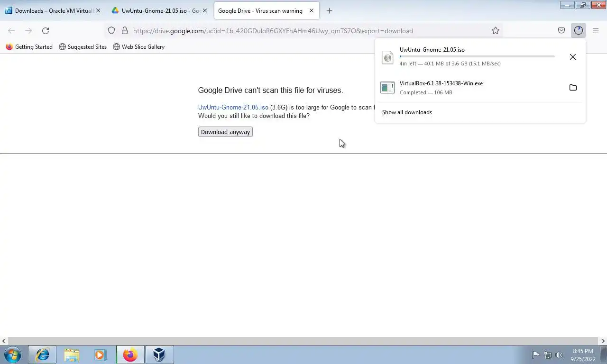Open Getting Started bookmark

[29, 47]
